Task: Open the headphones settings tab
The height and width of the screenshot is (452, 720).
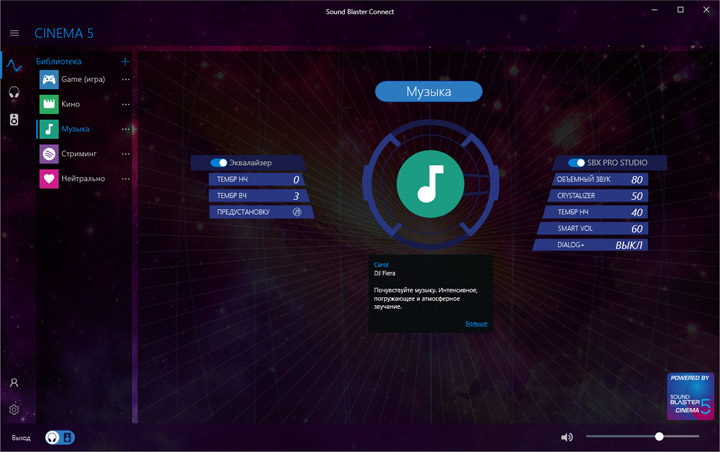Action: [14, 92]
